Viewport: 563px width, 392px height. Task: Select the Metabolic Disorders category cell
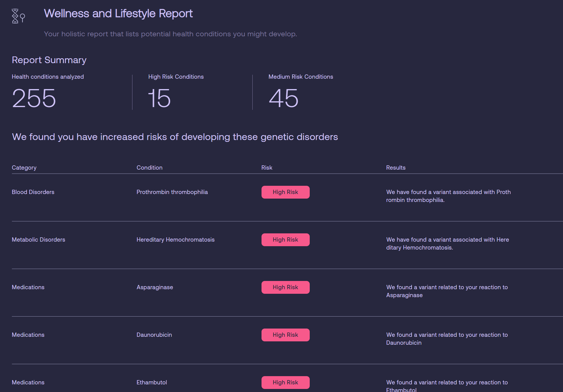[x=38, y=240]
